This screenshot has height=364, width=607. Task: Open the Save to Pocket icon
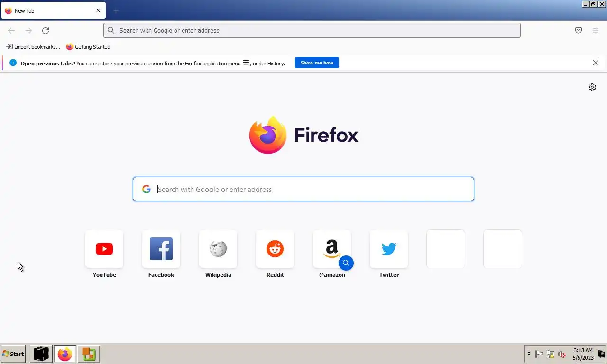point(579,30)
